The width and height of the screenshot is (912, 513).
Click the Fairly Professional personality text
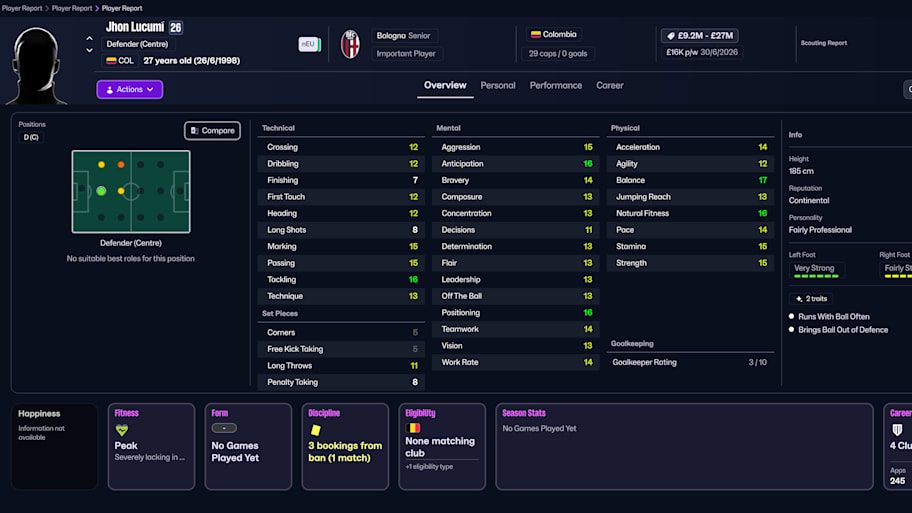pyautogui.click(x=820, y=230)
